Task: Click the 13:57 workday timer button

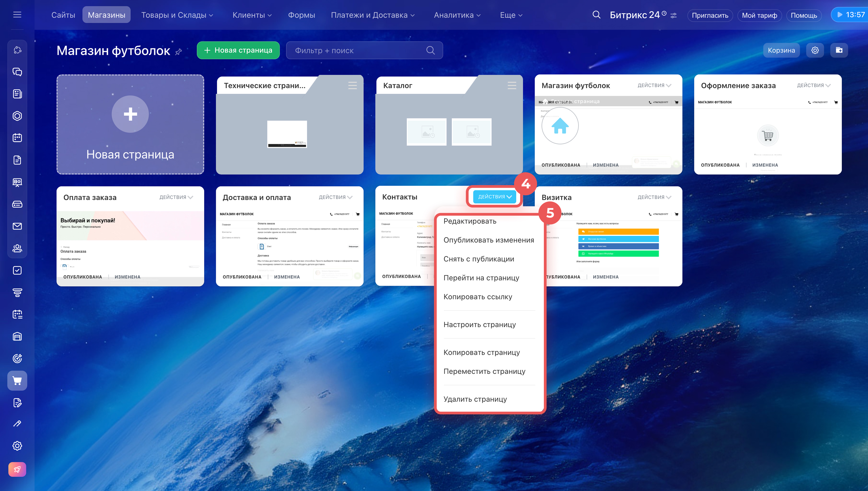Action: click(x=850, y=15)
